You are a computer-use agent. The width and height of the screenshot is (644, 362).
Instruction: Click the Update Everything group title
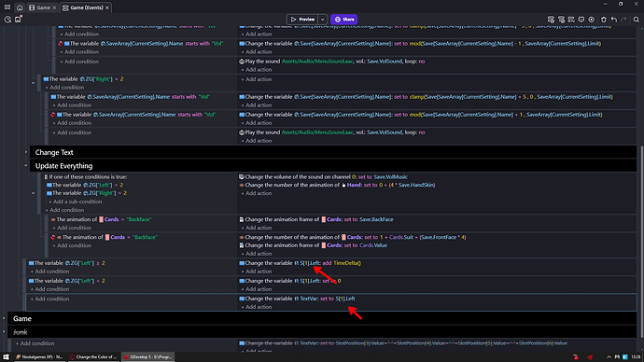pyautogui.click(x=63, y=166)
